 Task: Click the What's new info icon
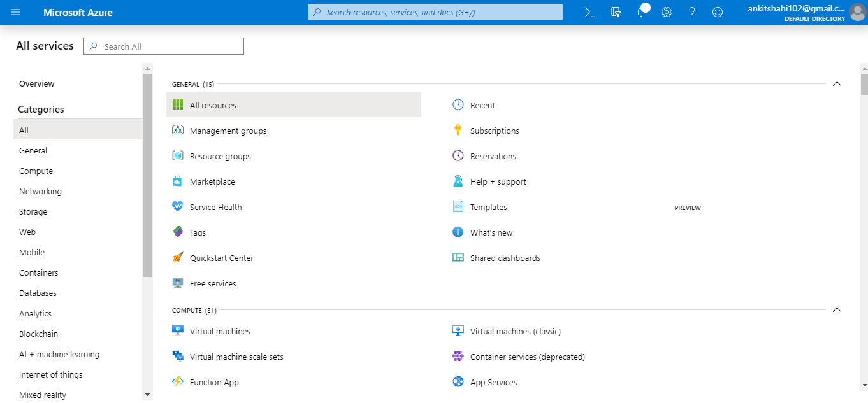(458, 232)
